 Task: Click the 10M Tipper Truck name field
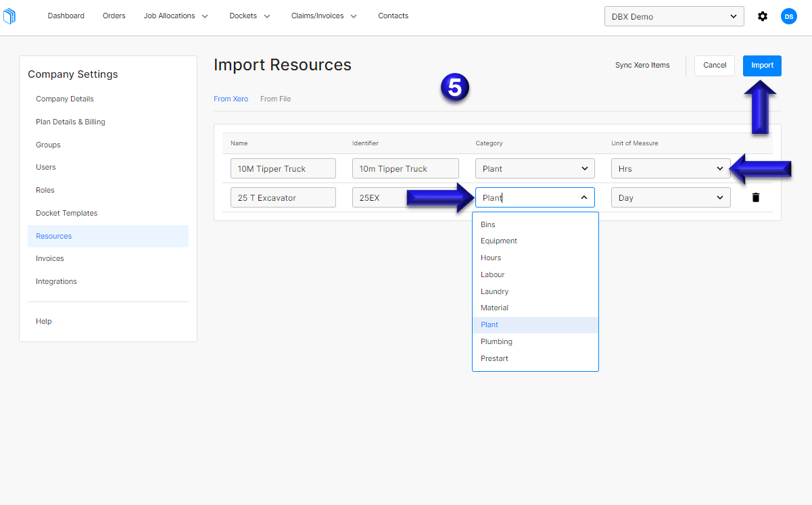(x=283, y=168)
